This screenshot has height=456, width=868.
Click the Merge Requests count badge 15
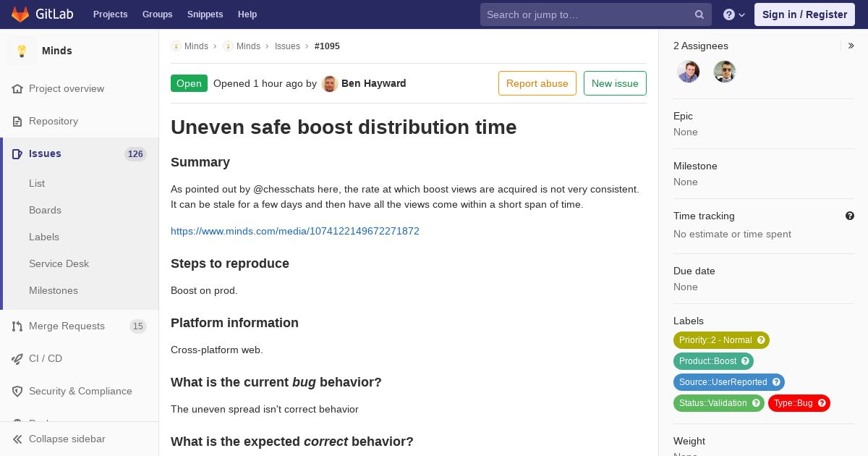point(138,326)
